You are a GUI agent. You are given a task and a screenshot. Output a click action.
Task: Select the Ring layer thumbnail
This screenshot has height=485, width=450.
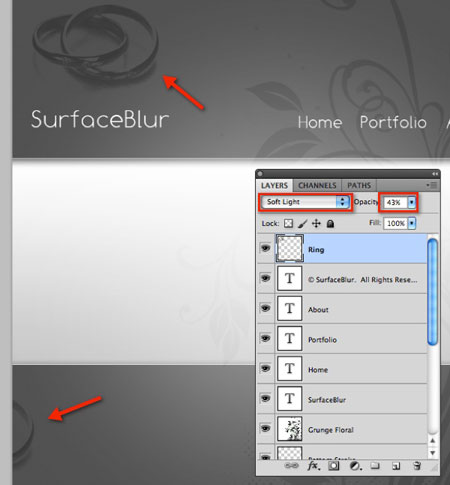290,248
